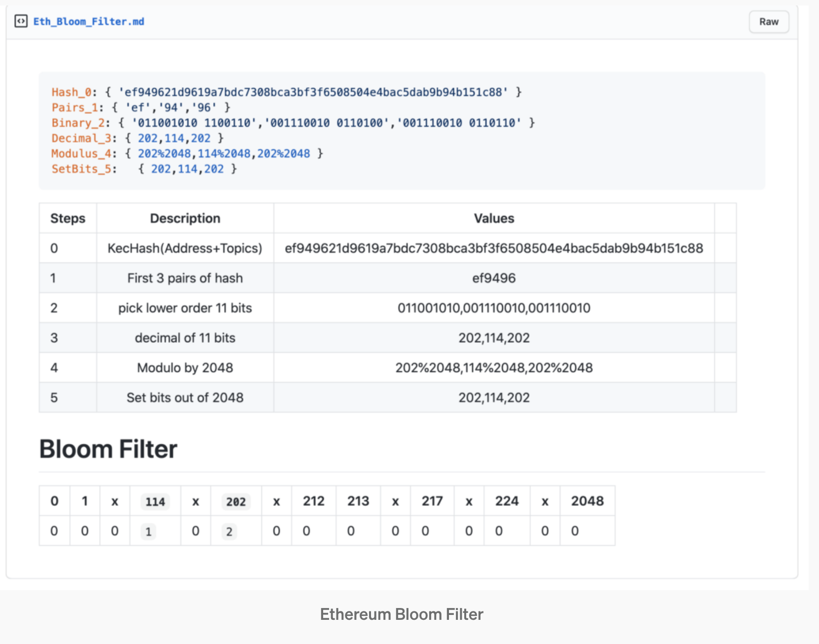The width and height of the screenshot is (819, 644).
Task: Click 202,114,202 value in the set bits row
Action: click(x=494, y=397)
